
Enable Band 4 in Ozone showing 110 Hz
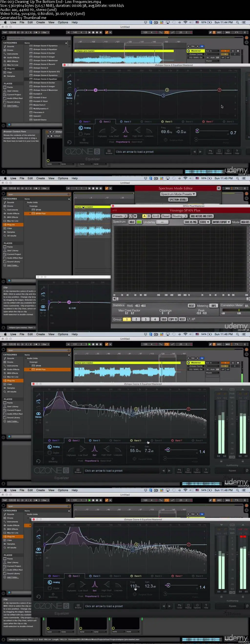111,576
